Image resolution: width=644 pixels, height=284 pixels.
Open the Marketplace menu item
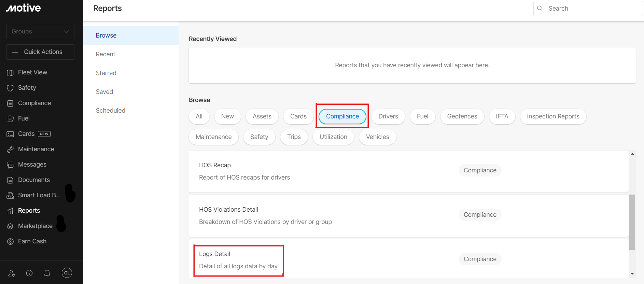coord(35,226)
